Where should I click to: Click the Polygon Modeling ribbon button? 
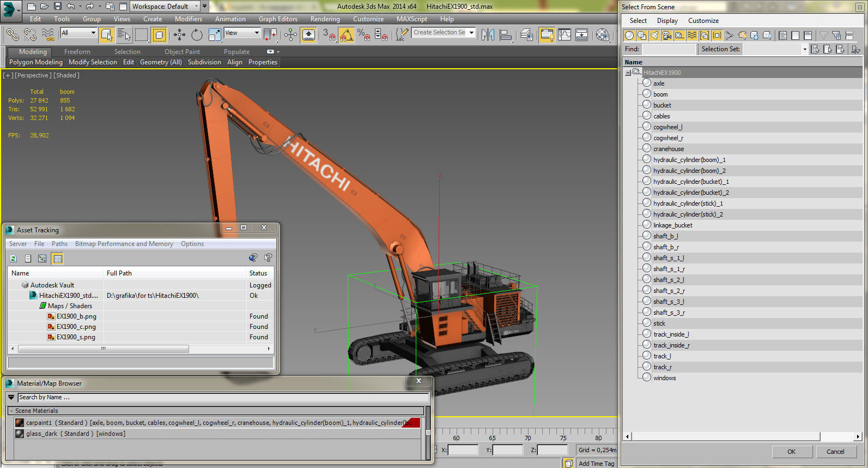pos(36,62)
